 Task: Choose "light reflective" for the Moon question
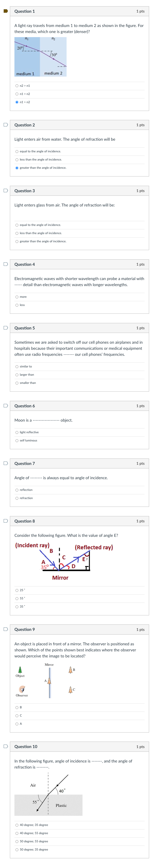click(x=17, y=432)
